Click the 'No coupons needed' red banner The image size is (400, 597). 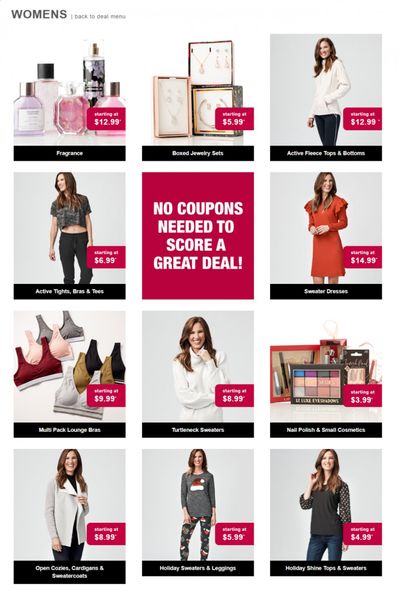point(198,236)
